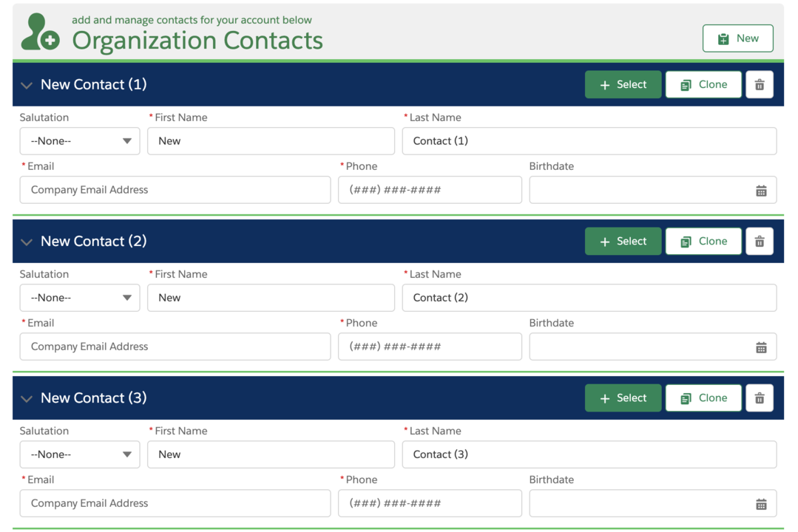
Task: Open calendar picker for Contact (3) Birthdate
Action: pyautogui.click(x=761, y=504)
